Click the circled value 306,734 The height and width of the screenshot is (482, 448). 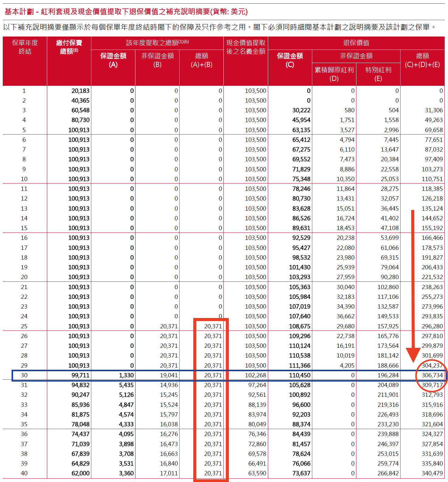432,375
